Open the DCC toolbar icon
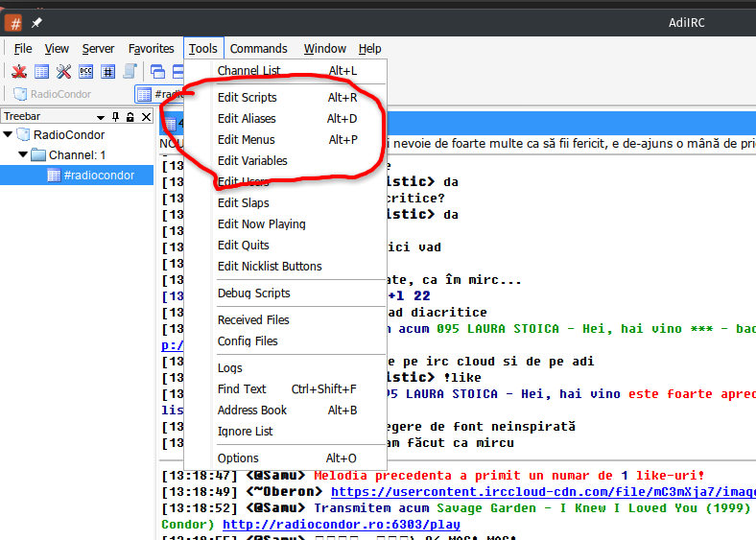The image size is (756, 540). pyautogui.click(x=85, y=71)
